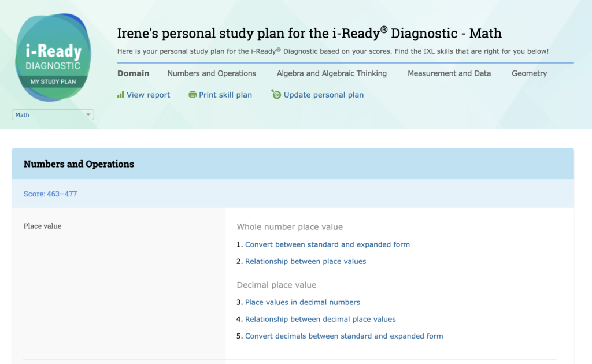
Task: Click the i-Ready Diagnostic logo badge
Action: click(53, 57)
